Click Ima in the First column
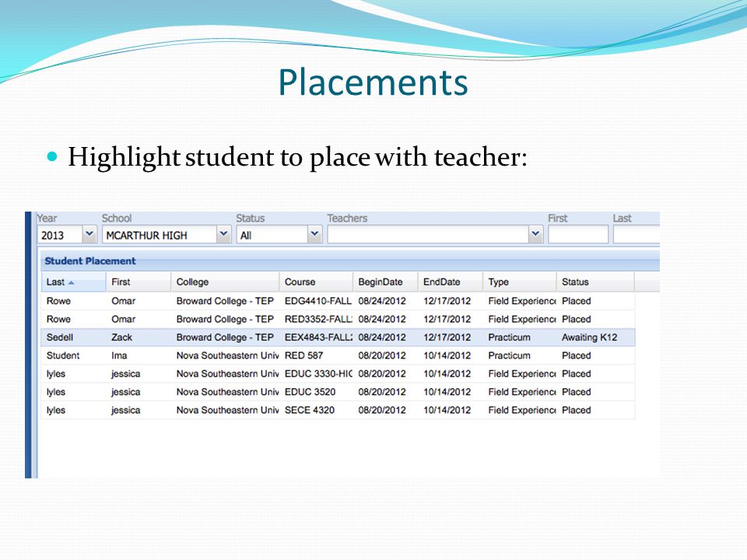 [x=119, y=355]
